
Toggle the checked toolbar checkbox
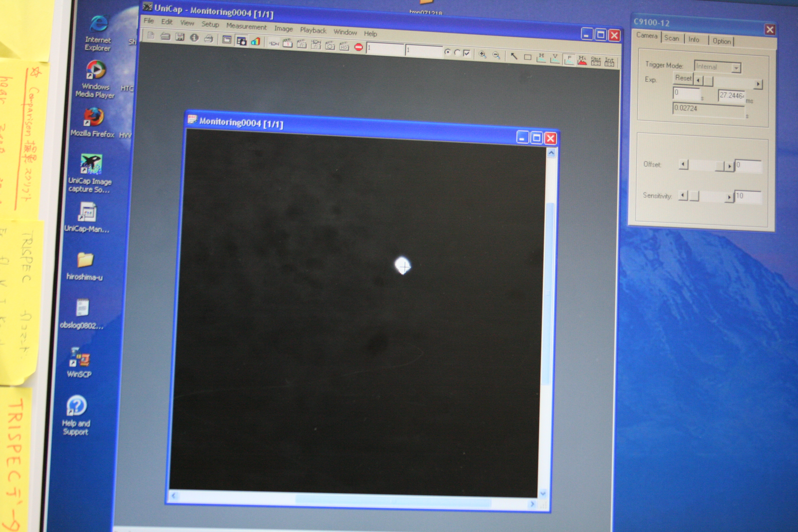[467, 53]
